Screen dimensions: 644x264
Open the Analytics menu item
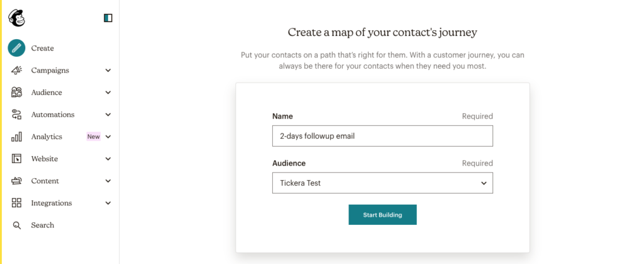[x=47, y=137]
